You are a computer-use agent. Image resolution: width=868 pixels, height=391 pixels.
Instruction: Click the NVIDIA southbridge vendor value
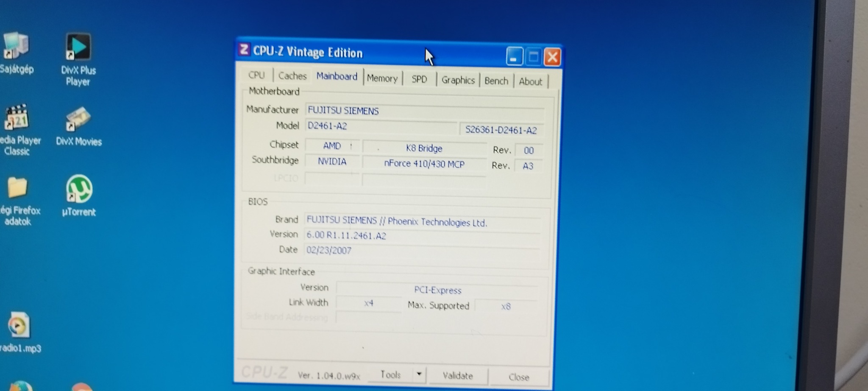332,162
